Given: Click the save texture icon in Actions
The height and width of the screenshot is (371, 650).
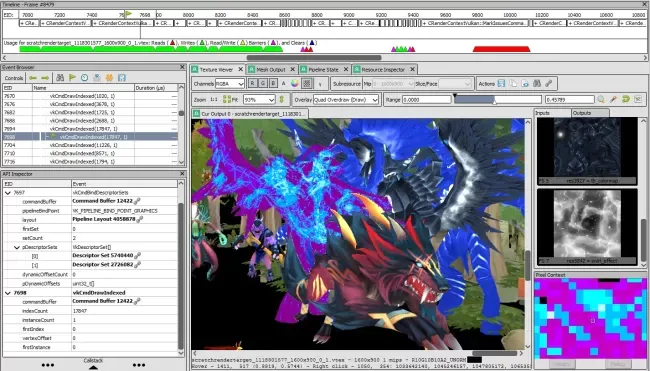Looking at the screenshot, I should [501, 84].
